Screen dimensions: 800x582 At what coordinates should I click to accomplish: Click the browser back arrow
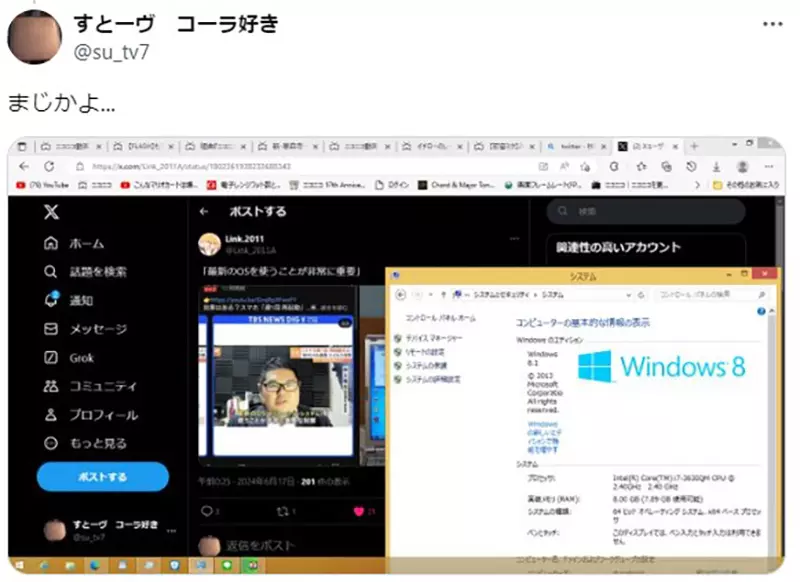coord(24,166)
